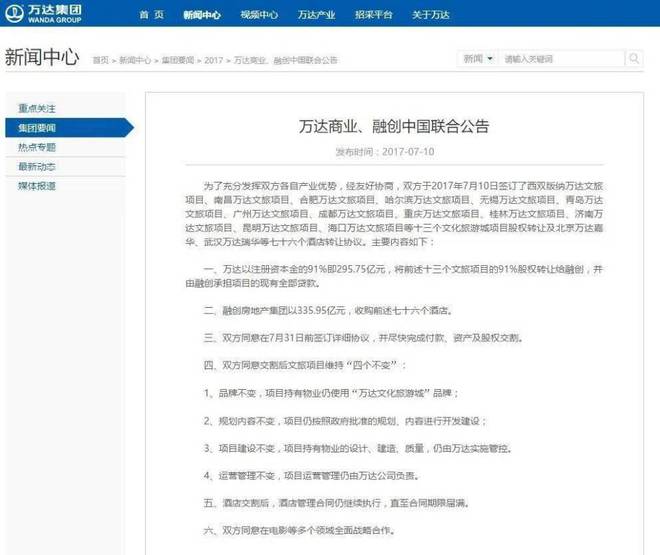Click the line 六、双方同意在电影等多个领域
The image size is (660, 555).
300,530
